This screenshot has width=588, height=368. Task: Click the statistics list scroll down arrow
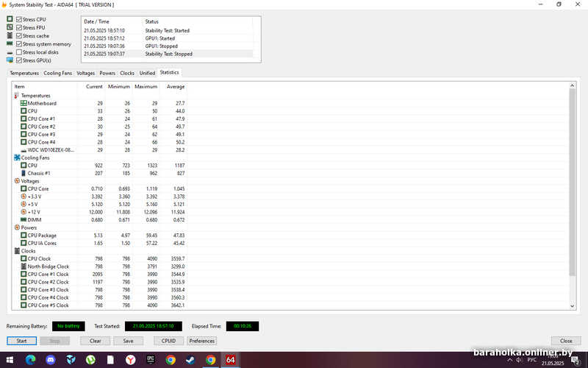point(573,306)
